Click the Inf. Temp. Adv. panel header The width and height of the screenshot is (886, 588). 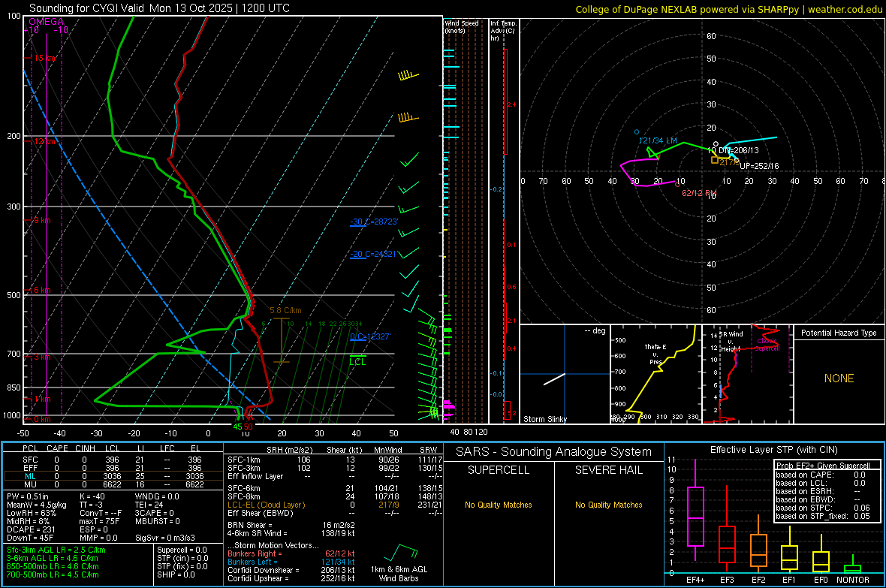pyautogui.click(x=503, y=31)
